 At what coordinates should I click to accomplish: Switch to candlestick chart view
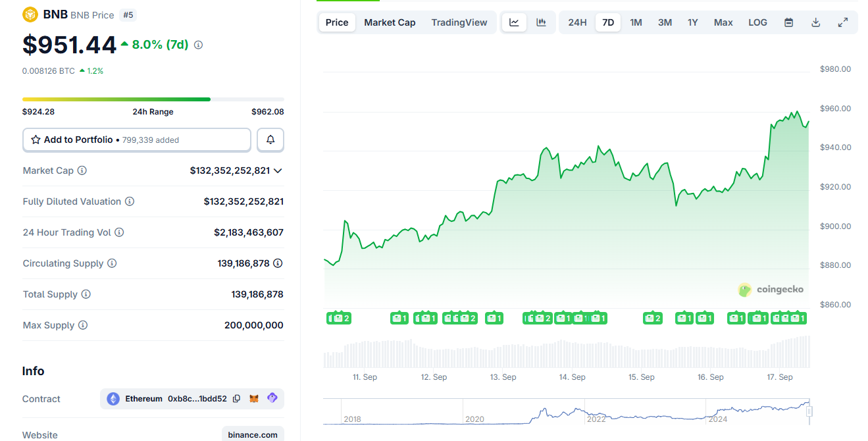(x=541, y=22)
